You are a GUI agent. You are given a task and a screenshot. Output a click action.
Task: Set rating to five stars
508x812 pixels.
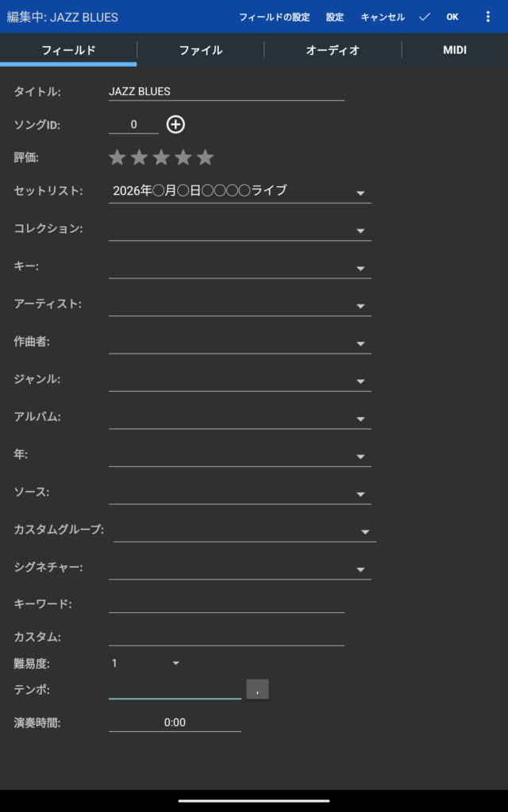(x=206, y=157)
